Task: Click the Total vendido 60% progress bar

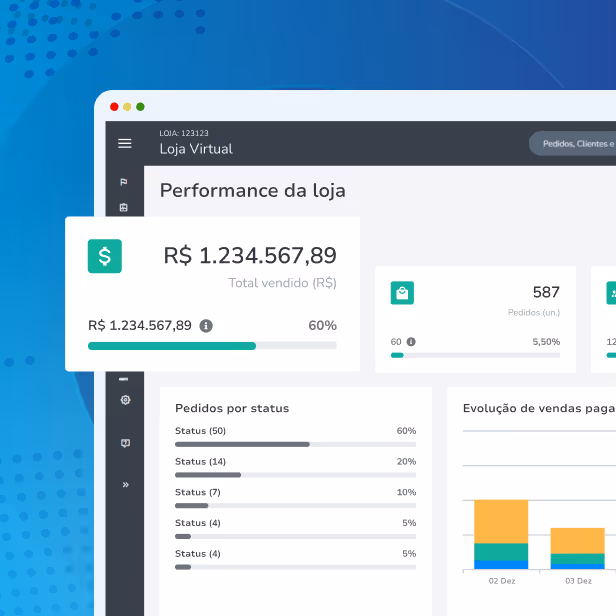Action: click(x=212, y=346)
